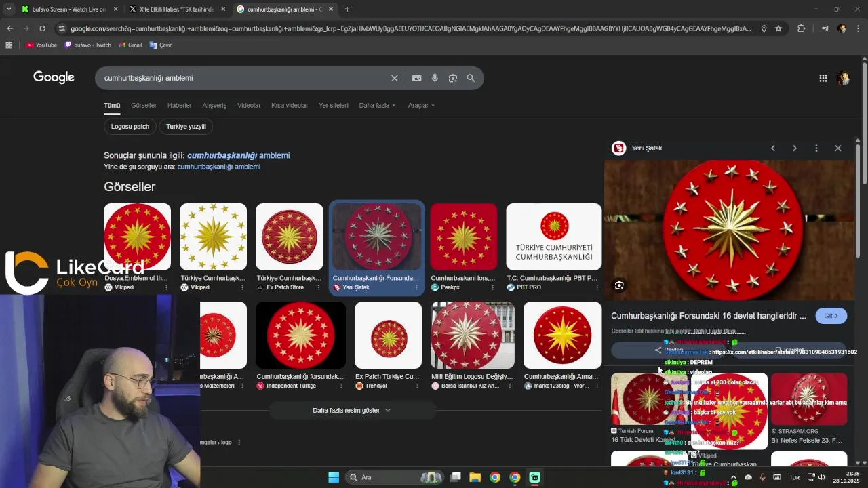Open Borsa İstanbul Milli Eğitim thumbnail
The image size is (868, 488).
coord(473,335)
